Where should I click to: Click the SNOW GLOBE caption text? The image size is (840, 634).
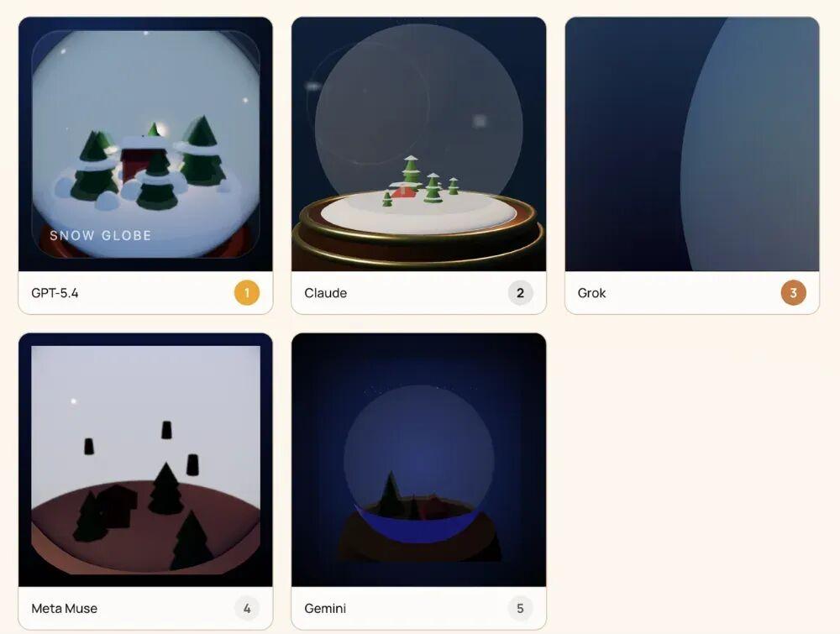pyautogui.click(x=101, y=236)
